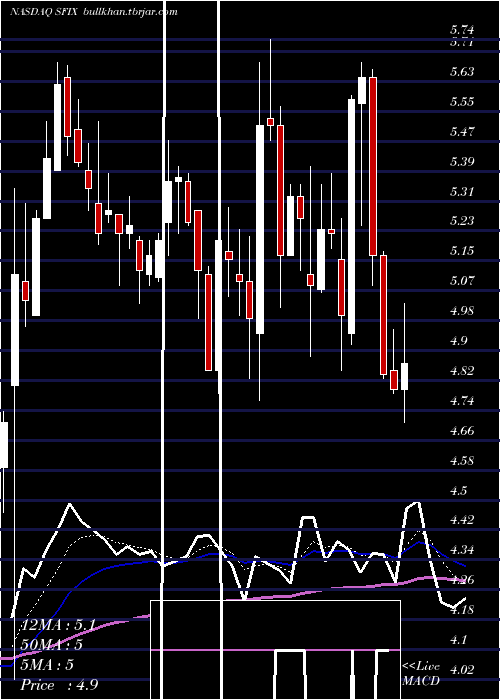500x700 pixels.
Task: Click the Price : 4.9 legend text
Action: pyautogui.click(x=59, y=685)
